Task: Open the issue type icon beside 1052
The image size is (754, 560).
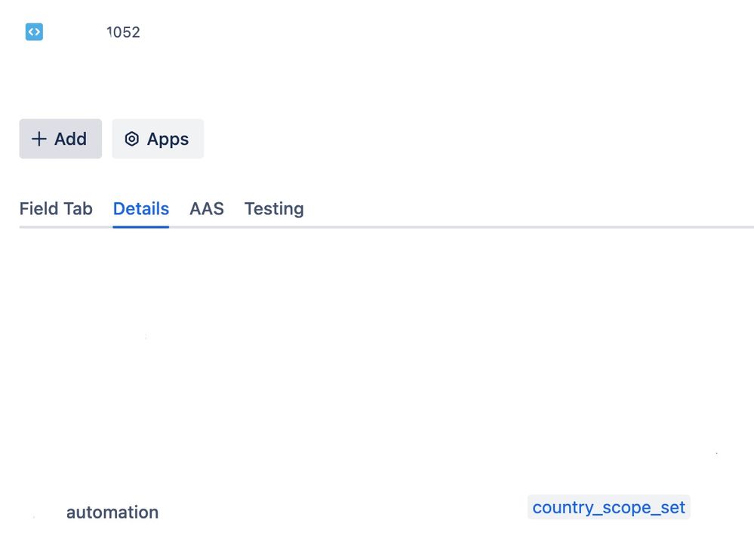Action: coord(34,32)
